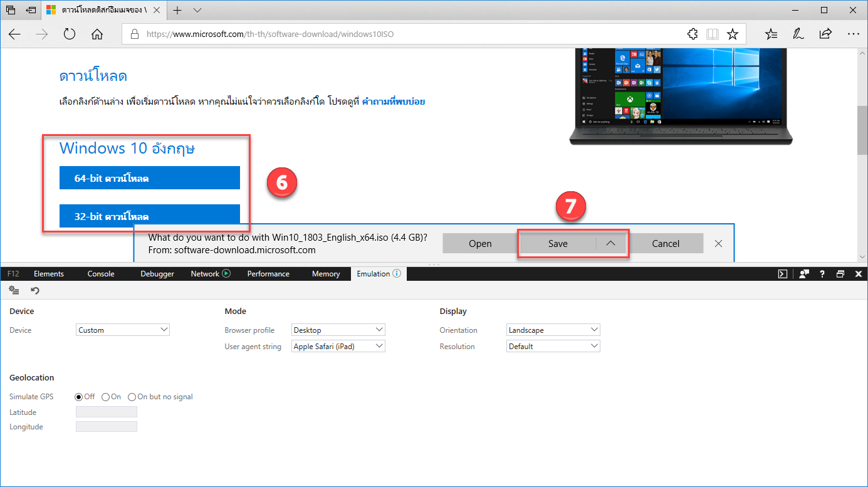Close the F12 developer tools

point(857,274)
